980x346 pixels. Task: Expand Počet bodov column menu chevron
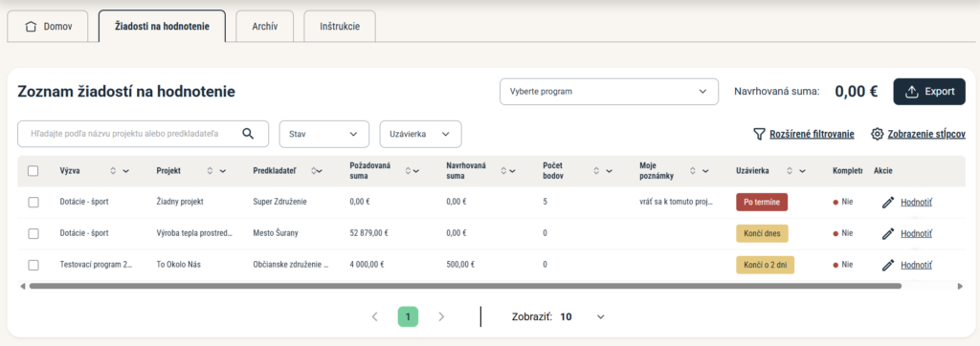pyautogui.click(x=609, y=170)
